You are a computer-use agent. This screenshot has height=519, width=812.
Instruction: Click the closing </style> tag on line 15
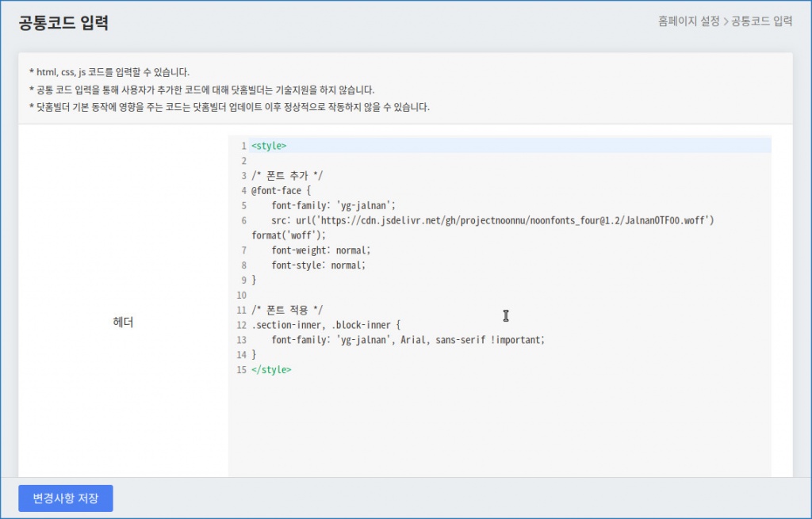tap(271, 369)
